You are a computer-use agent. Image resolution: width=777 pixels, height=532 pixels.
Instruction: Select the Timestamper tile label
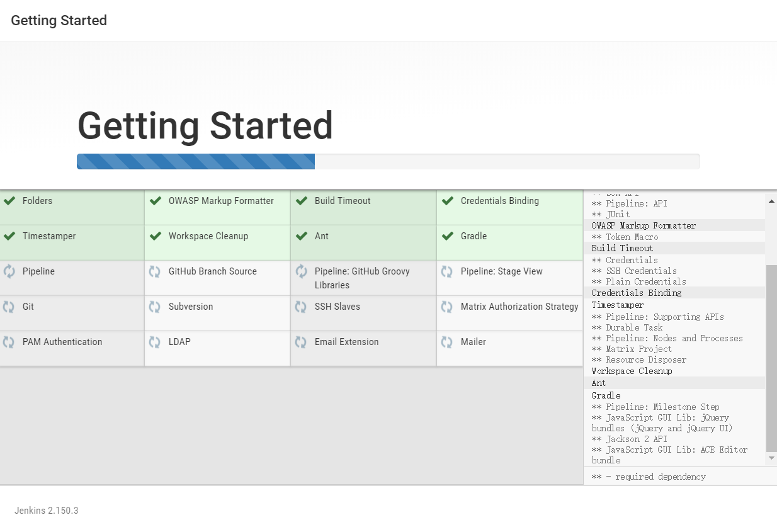(49, 236)
